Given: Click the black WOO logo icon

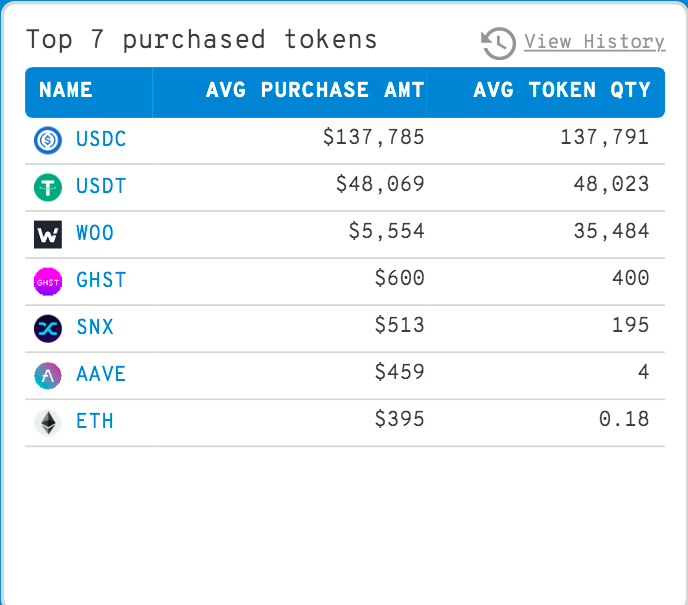Looking at the screenshot, I should tap(48, 234).
